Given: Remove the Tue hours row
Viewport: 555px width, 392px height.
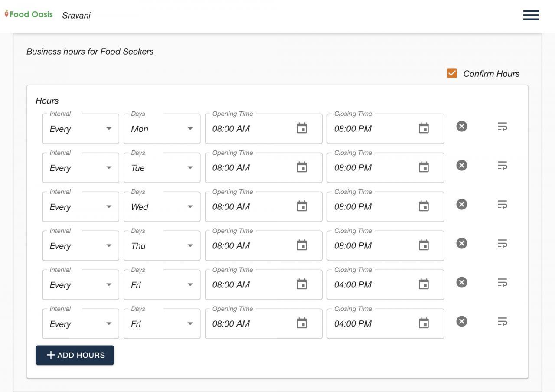Looking at the screenshot, I should (x=462, y=165).
